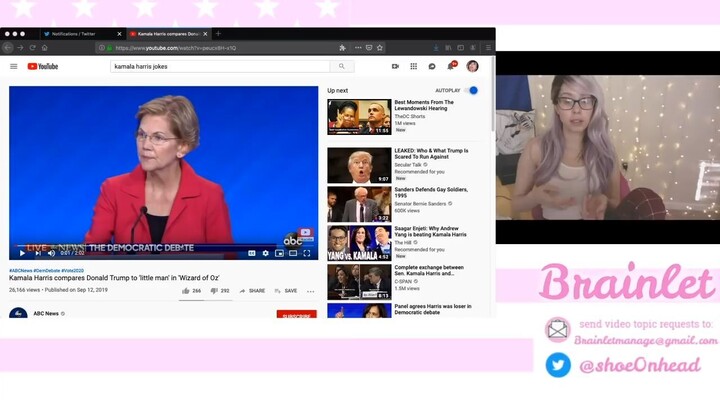This screenshot has width=720, height=405.
Task: Open the page actions three-dot menu in address bar
Action: click(358, 47)
